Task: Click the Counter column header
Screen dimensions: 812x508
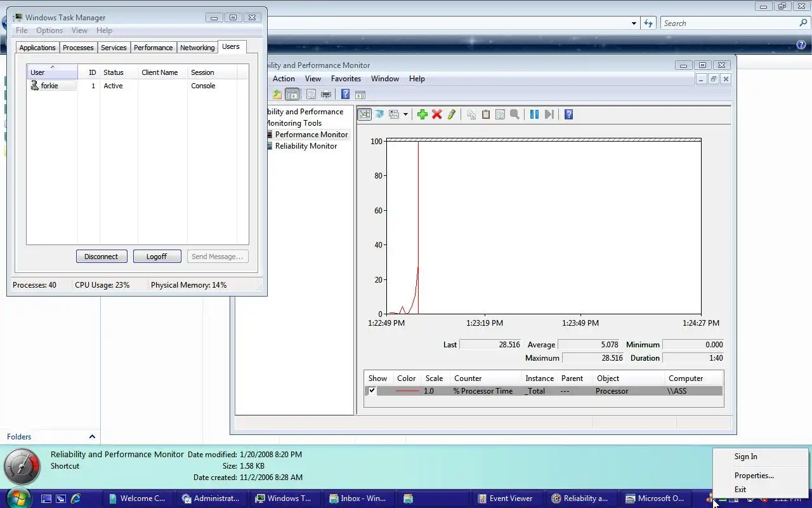Action: (486, 378)
